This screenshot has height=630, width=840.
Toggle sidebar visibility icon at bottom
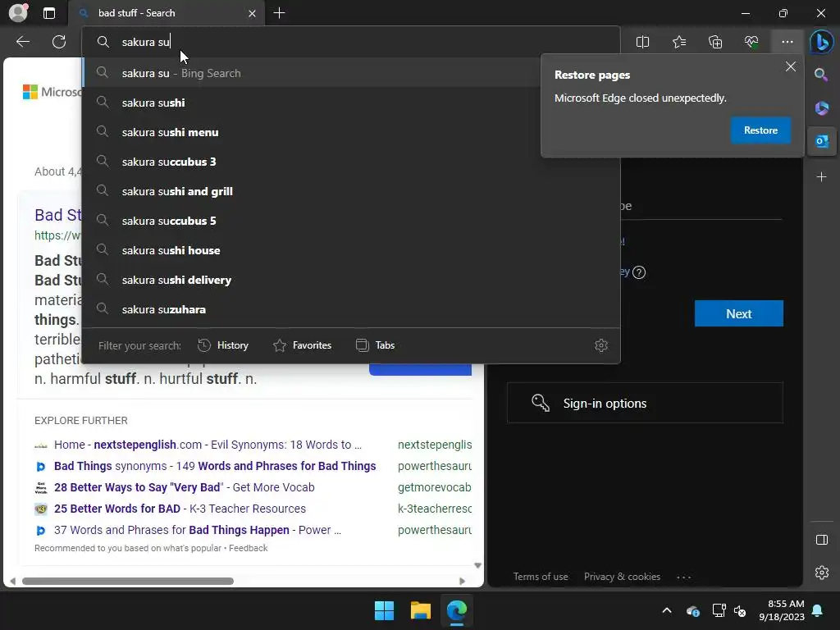pyautogui.click(x=821, y=540)
